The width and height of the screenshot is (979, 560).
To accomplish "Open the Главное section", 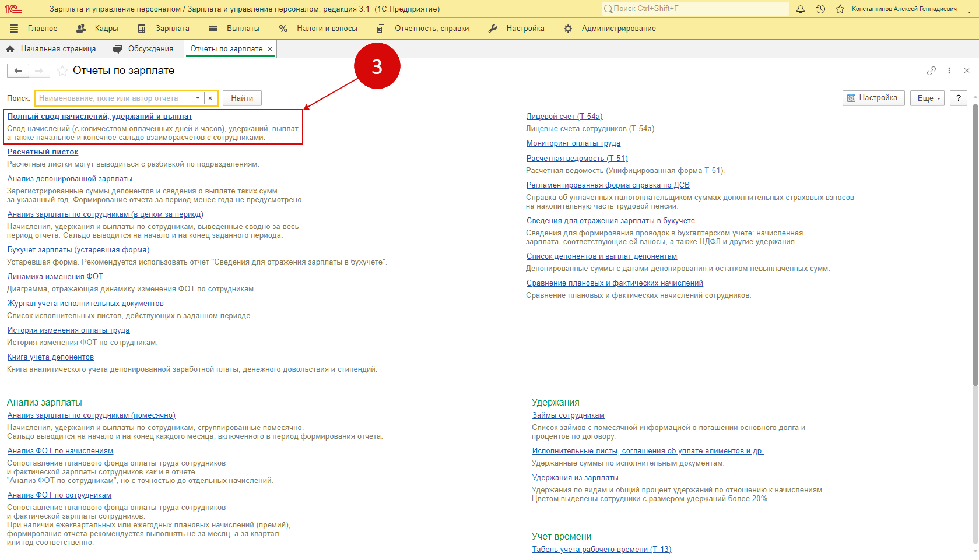I will pyautogui.click(x=42, y=29).
